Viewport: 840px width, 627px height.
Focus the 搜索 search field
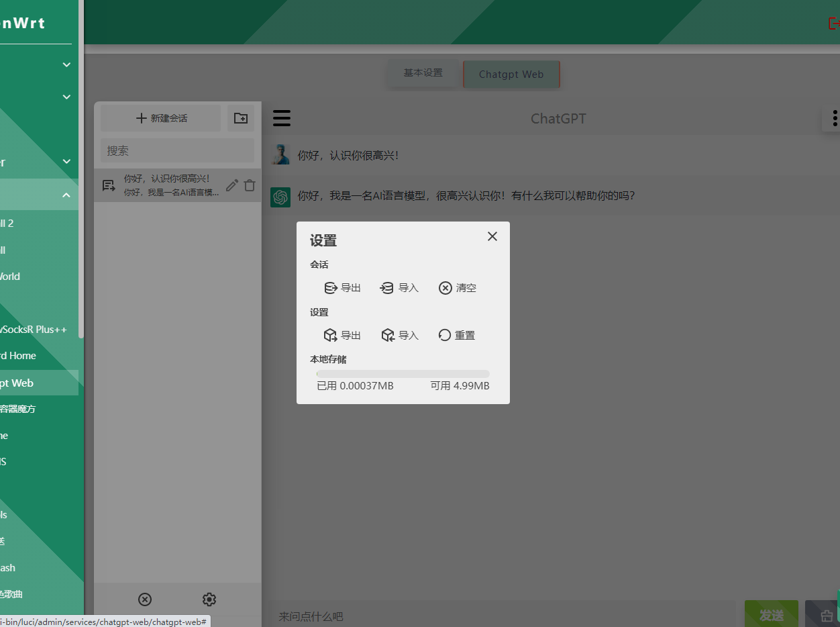(177, 151)
